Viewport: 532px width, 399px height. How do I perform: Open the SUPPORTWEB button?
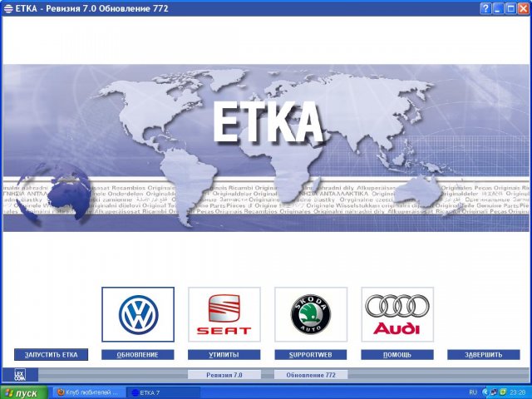(311, 355)
